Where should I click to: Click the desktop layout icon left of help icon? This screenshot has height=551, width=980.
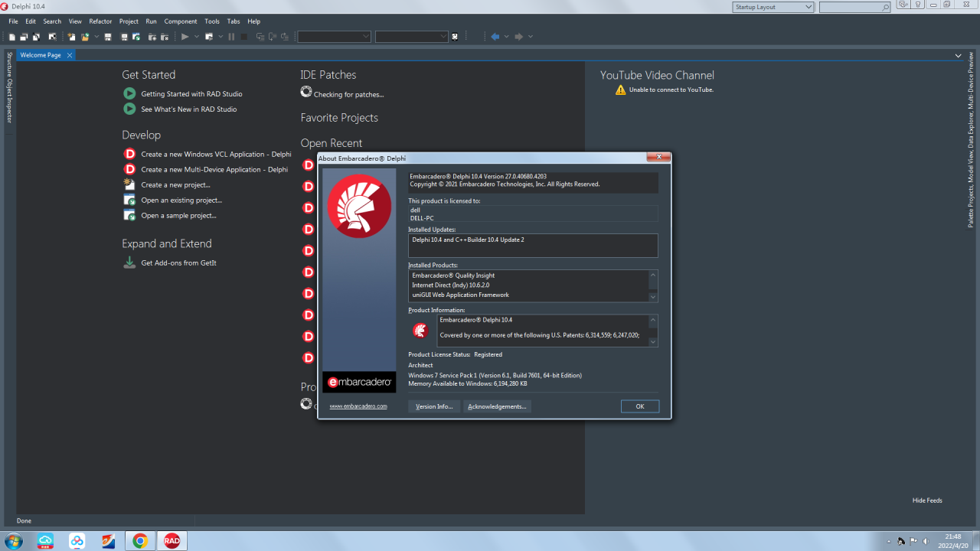point(903,4)
